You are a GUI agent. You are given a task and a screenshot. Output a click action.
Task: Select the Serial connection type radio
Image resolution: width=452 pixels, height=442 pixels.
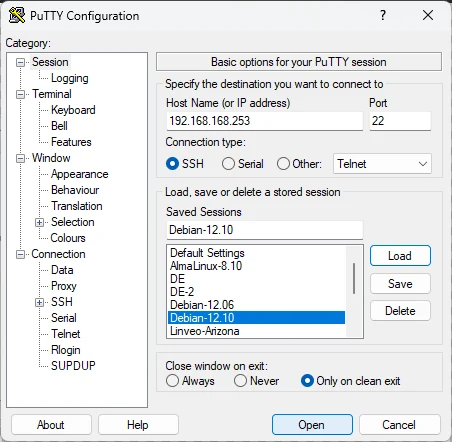click(x=228, y=164)
